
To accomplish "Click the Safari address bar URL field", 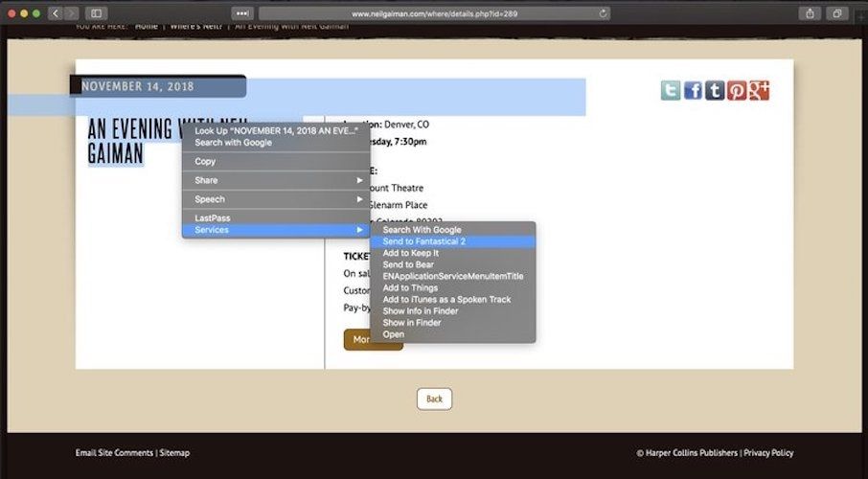I will tap(431, 13).
